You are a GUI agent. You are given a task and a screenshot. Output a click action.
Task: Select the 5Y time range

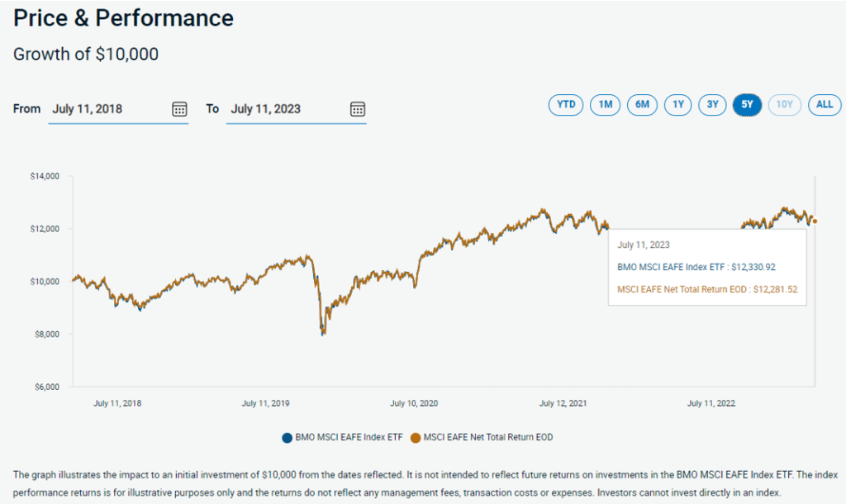[748, 105]
